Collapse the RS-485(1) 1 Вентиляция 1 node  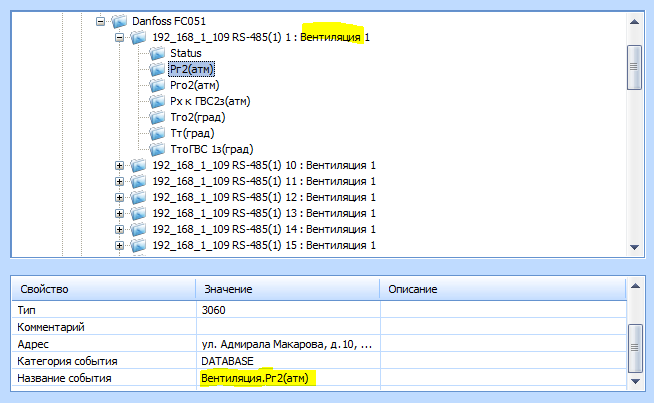tap(119, 37)
